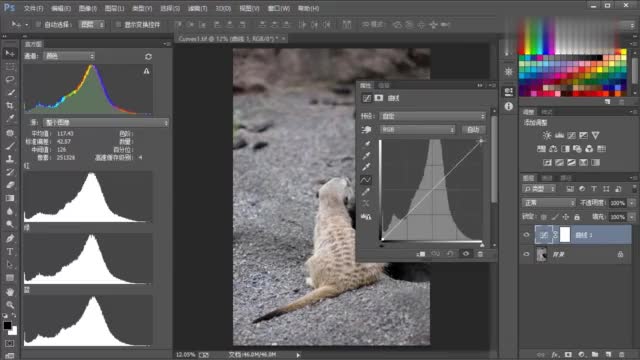Hide the Background layer
This screenshot has width=640, height=360.
[x=526, y=254]
